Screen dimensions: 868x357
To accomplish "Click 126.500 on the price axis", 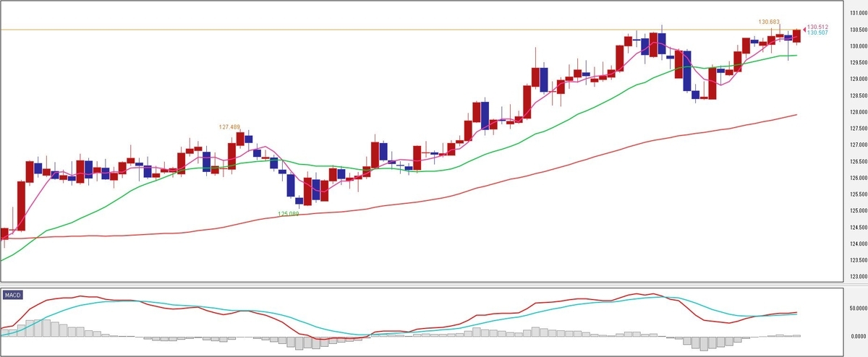I will pyautogui.click(x=858, y=162).
